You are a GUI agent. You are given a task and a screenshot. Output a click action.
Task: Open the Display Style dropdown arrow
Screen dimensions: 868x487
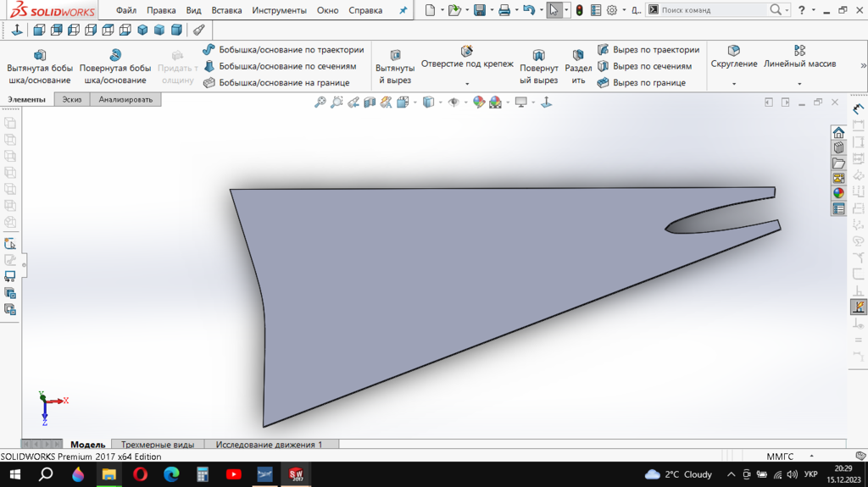tap(440, 102)
